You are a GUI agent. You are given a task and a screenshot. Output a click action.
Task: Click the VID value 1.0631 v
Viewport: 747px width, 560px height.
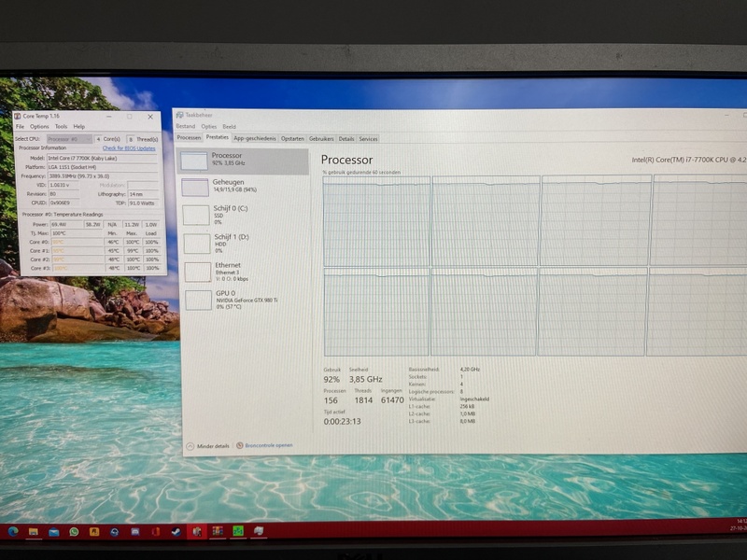click(63, 185)
